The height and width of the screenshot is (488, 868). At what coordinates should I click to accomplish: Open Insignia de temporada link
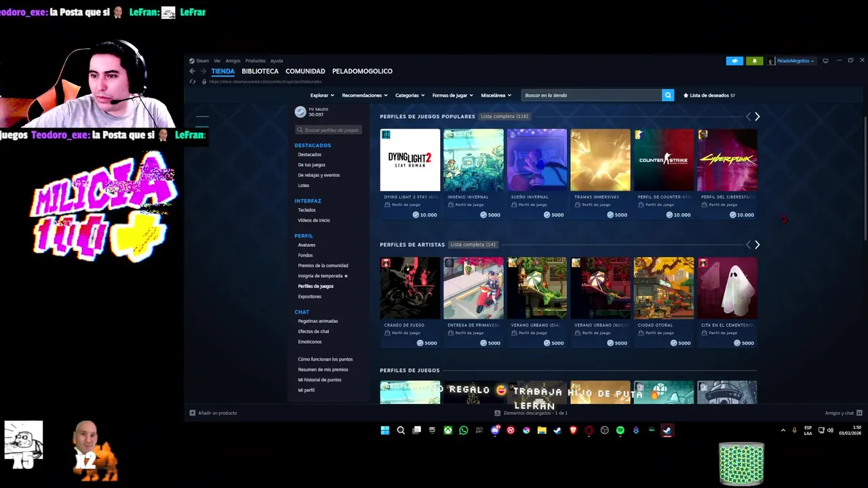(323, 276)
